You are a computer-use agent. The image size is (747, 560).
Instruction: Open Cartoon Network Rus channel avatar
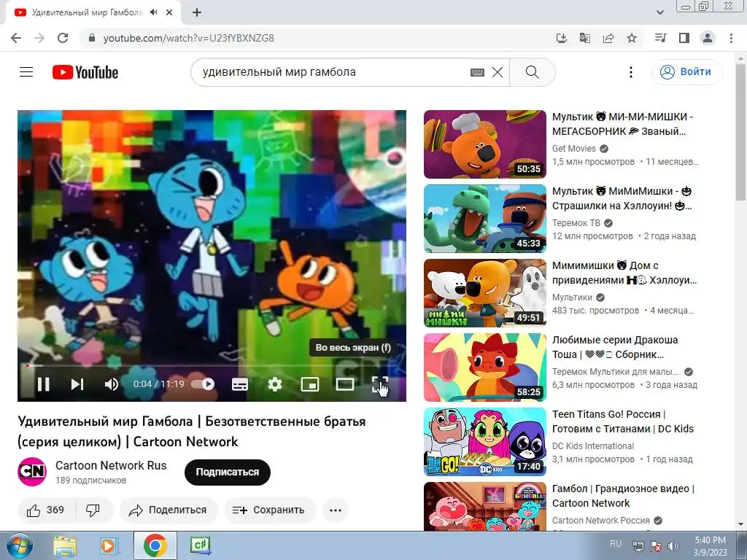point(32,472)
